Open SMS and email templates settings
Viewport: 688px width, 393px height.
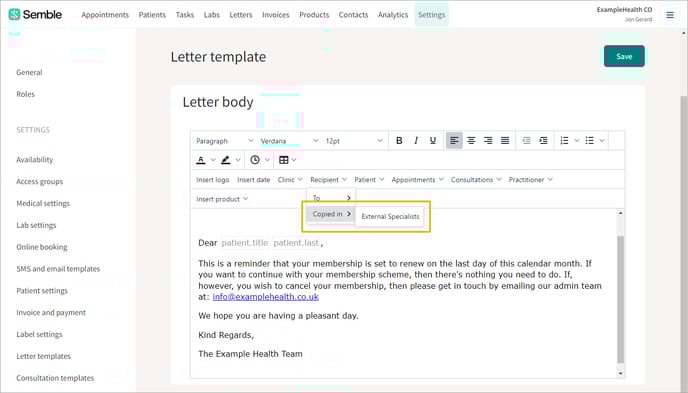click(58, 269)
